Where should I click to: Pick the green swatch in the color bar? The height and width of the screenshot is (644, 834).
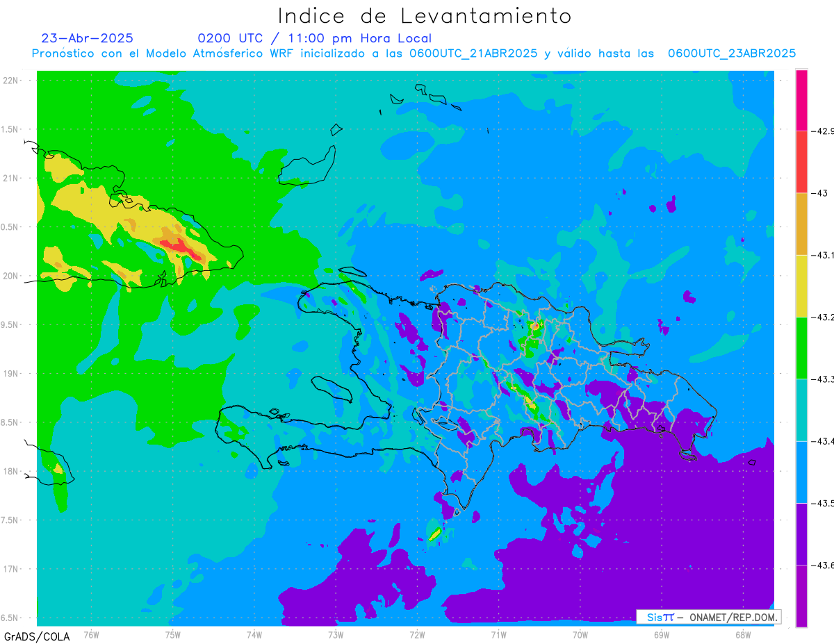801,347
